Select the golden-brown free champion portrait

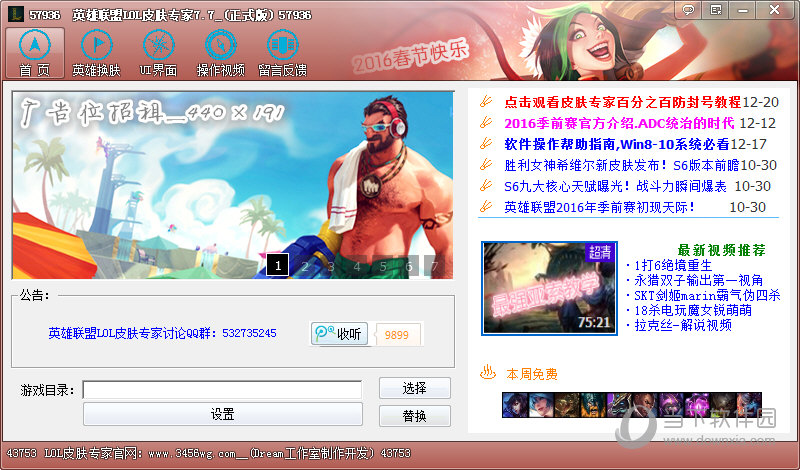click(567, 405)
